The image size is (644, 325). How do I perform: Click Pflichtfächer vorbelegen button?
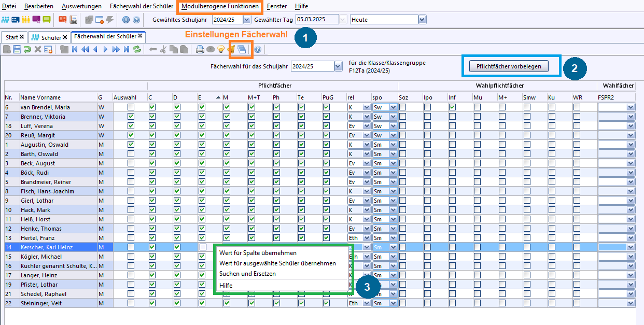point(508,66)
